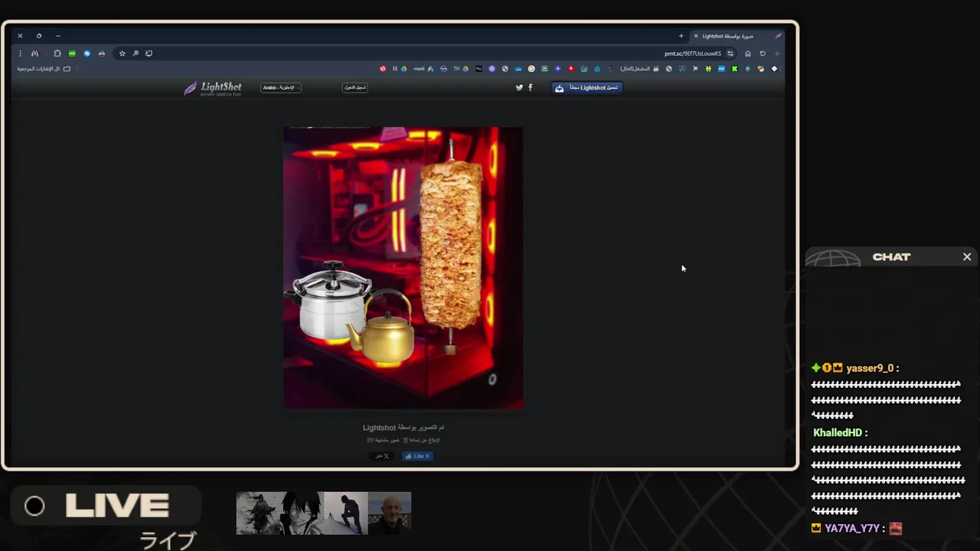Image resolution: width=980 pixels, height=551 pixels.
Task: Open the EE bookmark
Action: coord(400,69)
